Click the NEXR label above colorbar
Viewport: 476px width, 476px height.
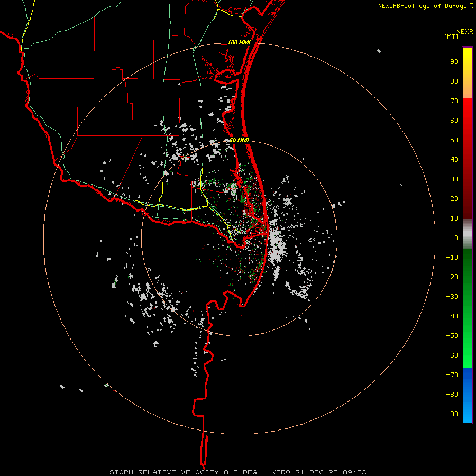click(465, 32)
